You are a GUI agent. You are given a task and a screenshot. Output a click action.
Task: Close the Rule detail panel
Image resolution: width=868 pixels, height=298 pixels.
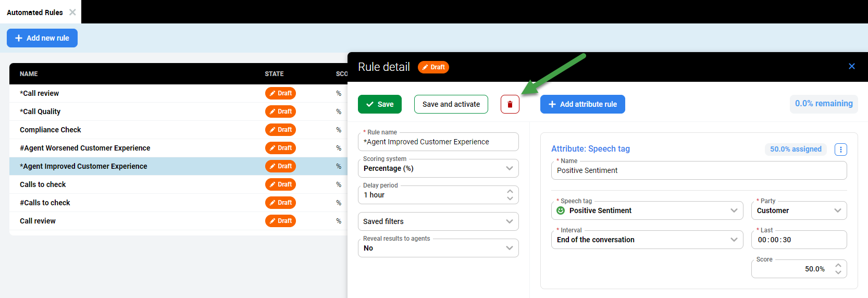[851, 66]
